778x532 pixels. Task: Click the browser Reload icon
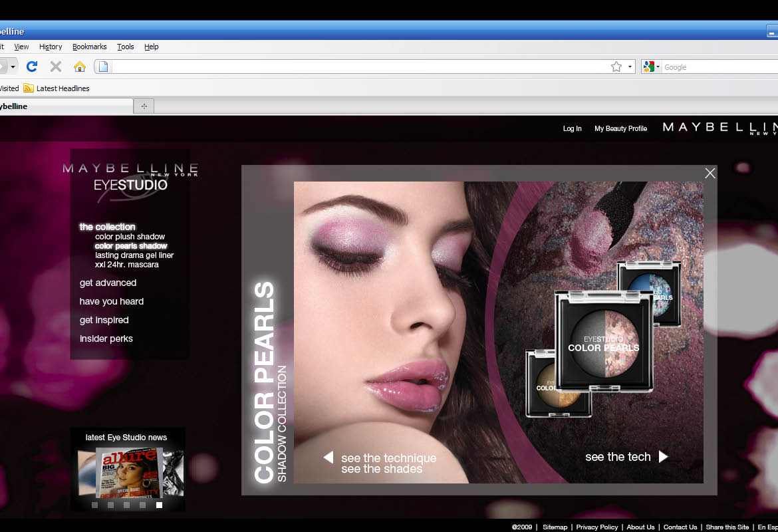click(x=32, y=66)
